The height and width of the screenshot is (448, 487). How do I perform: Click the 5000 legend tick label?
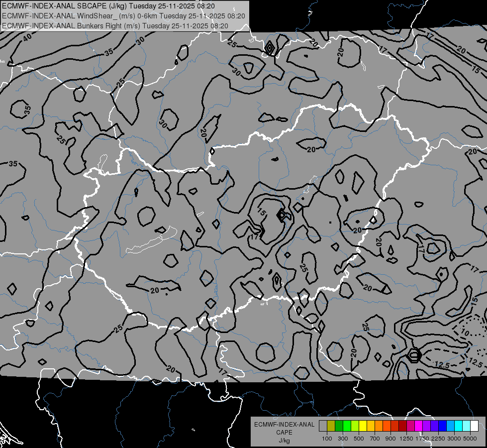click(x=470, y=439)
